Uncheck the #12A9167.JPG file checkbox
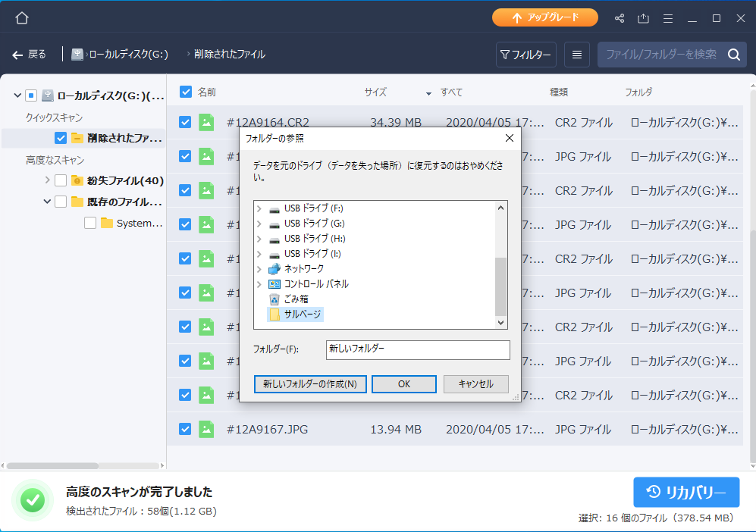The height and width of the screenshot is (532, 756). tap(185, 429)
